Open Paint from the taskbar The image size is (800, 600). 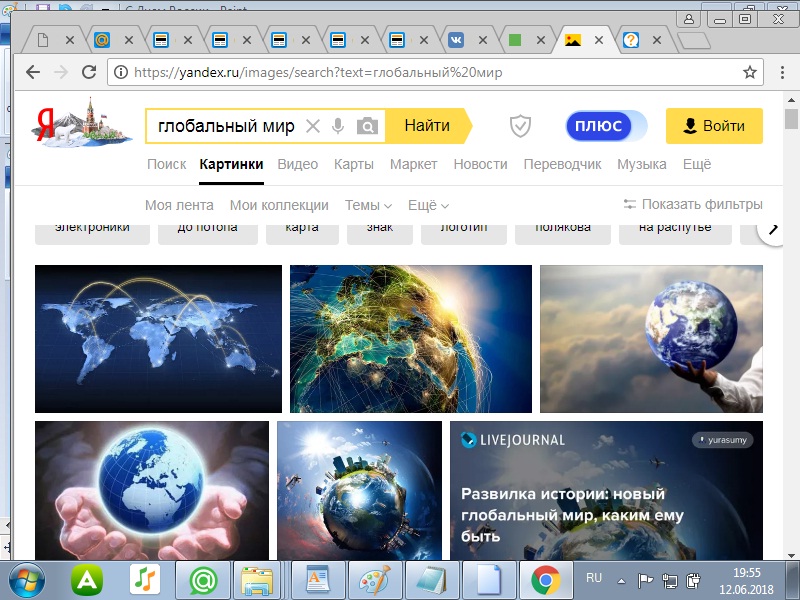pos(374,581)
